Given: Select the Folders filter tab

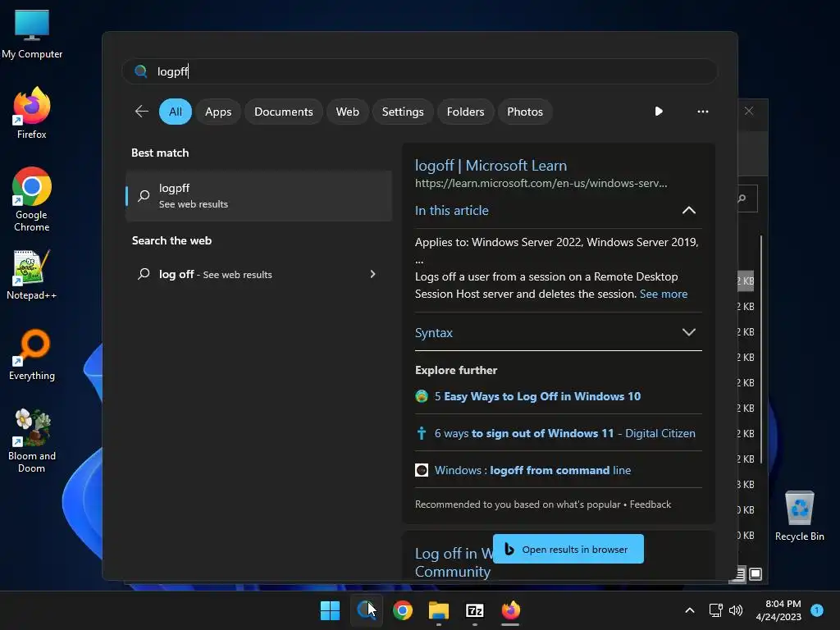Looking at the screenshot, I should coord(465,112).
